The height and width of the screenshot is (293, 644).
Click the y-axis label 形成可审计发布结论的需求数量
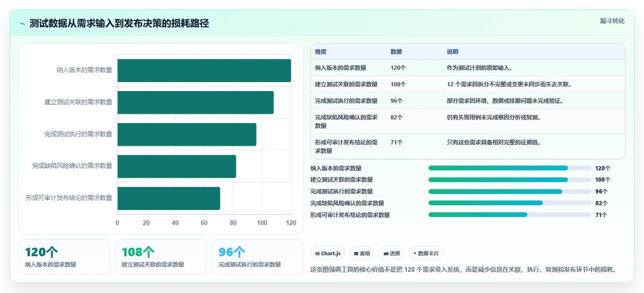[x=69, y=198]
